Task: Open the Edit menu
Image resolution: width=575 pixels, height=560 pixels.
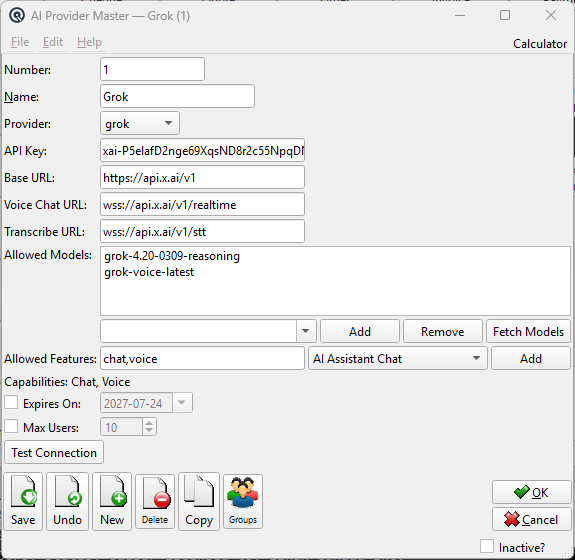Action: 53,42
